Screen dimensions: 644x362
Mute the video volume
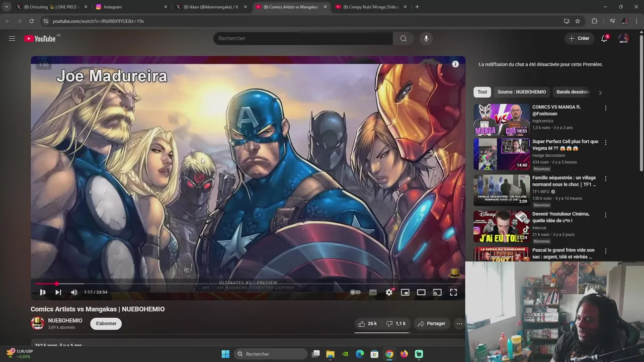point(74,292)
